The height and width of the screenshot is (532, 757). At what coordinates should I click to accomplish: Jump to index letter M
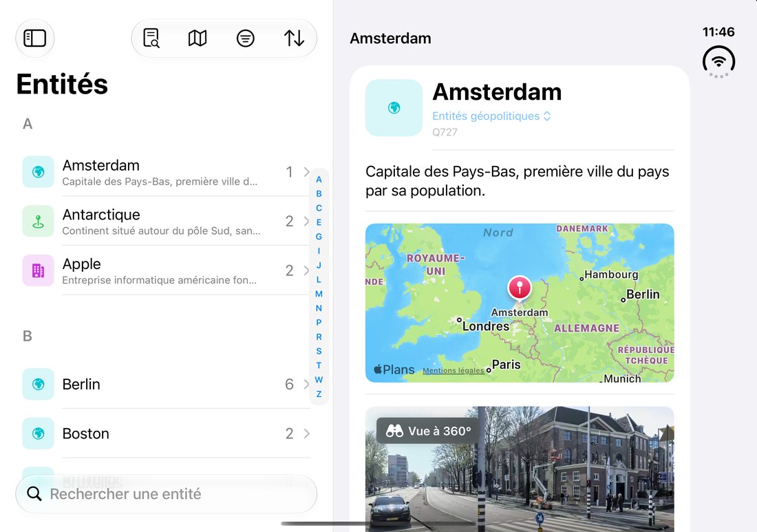pyautogui.click(x=319, y=293)
